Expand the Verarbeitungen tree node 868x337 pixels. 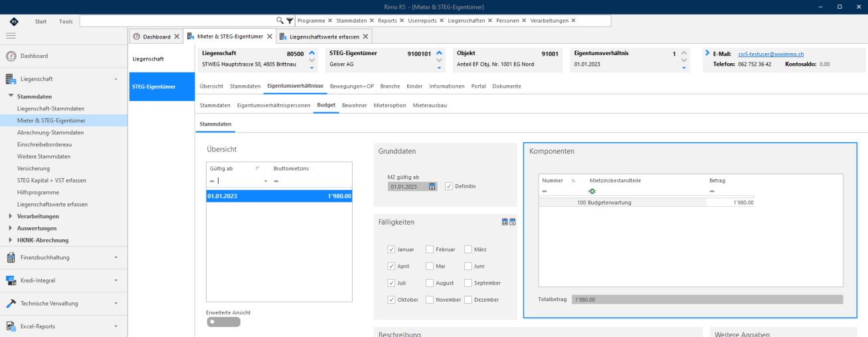11,216
